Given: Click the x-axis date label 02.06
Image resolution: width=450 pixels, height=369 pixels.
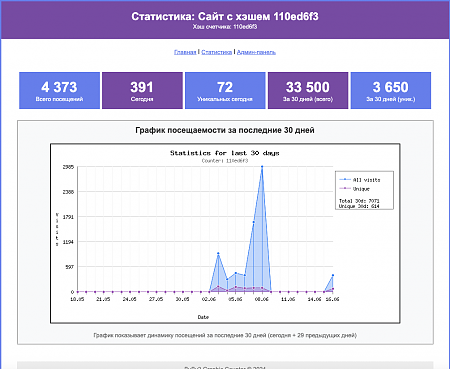Looking at the screenshot, I should 209,299.
